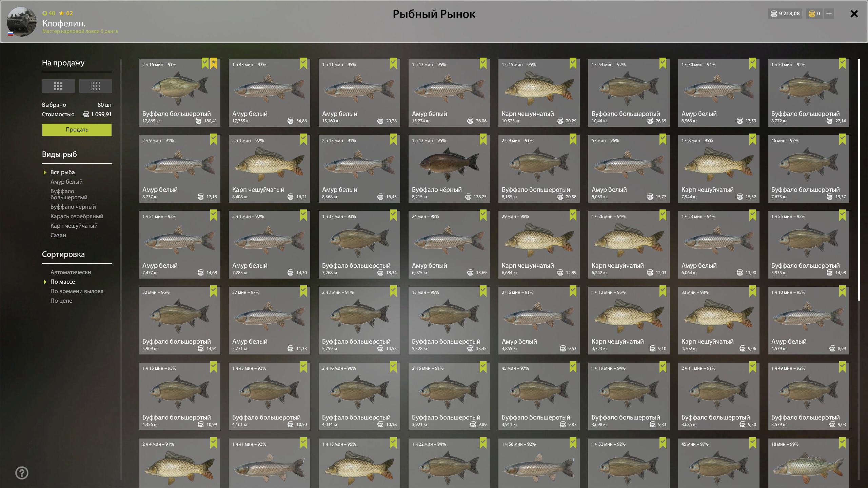Click the gold coin balance icon
Viewport: 868px width, 488px height.
tap(812, 14)
